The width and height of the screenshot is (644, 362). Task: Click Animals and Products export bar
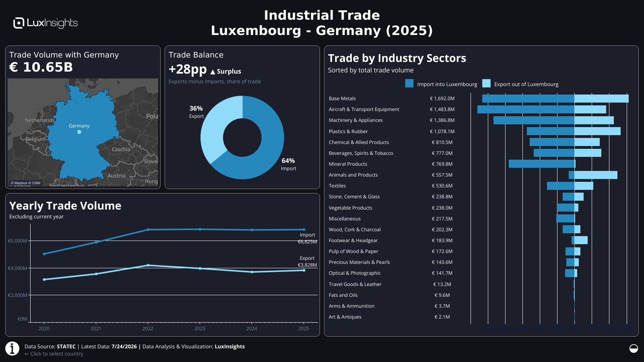[x=596, y=175]
